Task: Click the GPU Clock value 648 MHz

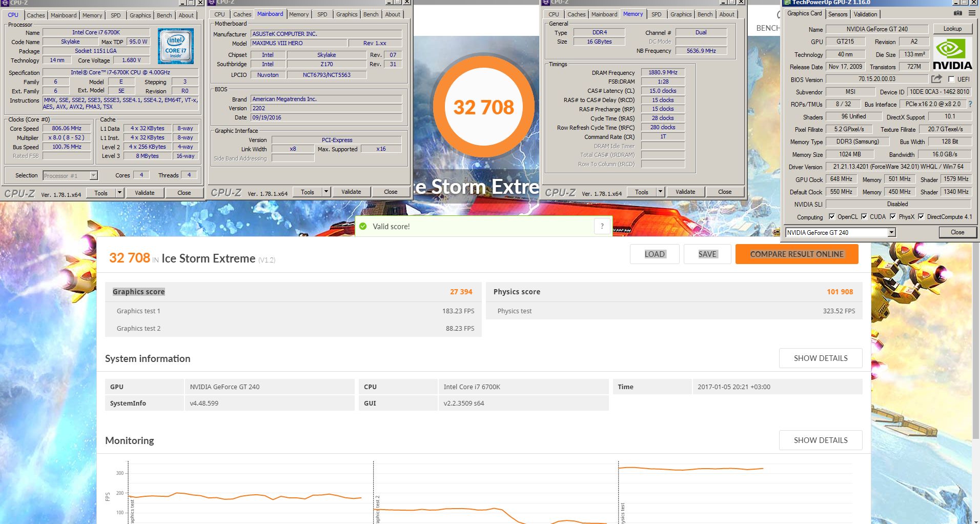Action: point(841,179)
